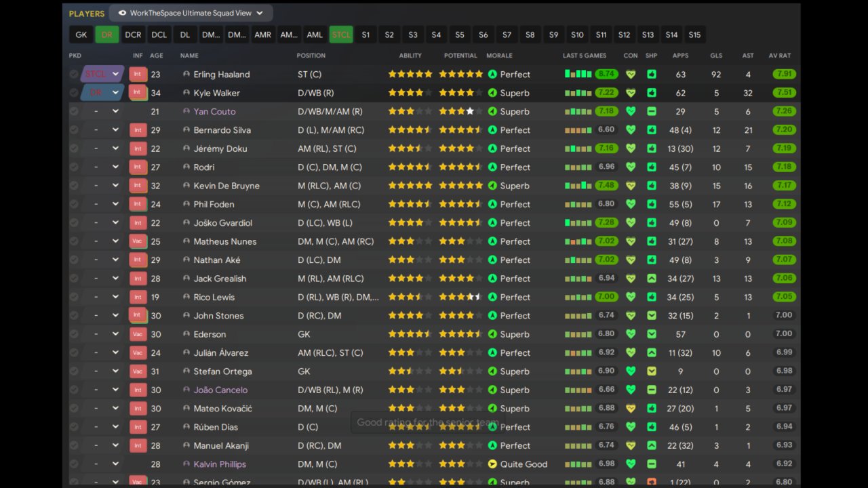
Task: Expand the position selector arrow for Ederson
Action: (x=115, y=334)
